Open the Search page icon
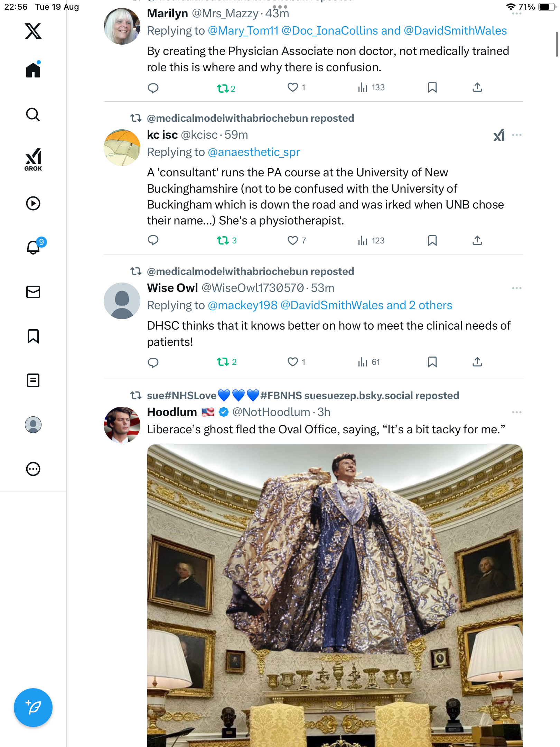This screenshot has width=560, height=747. click(33, 114)
